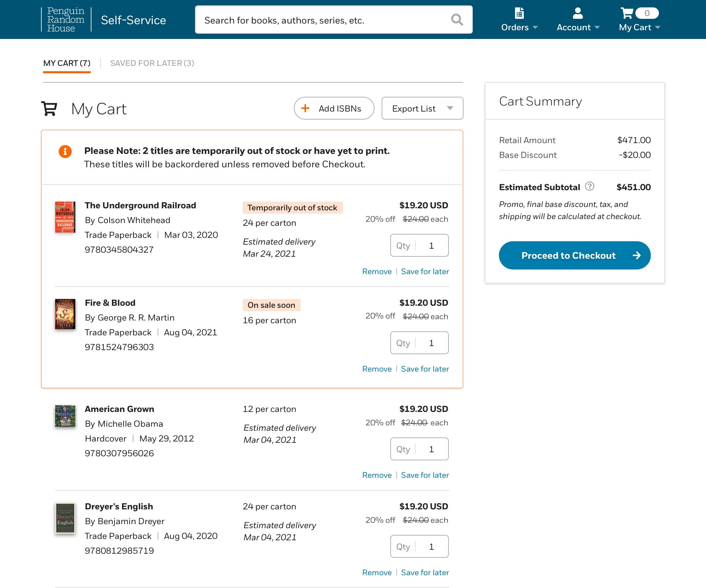Edit quantity for American Grown
This screenshot has height=588, width=706.
tap(419, 449)
